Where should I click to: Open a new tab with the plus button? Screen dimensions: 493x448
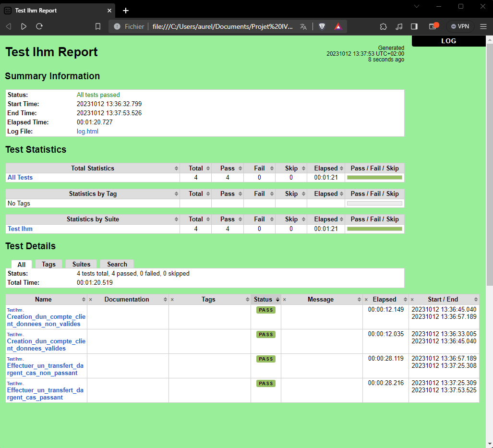click(x=126, y=11)
